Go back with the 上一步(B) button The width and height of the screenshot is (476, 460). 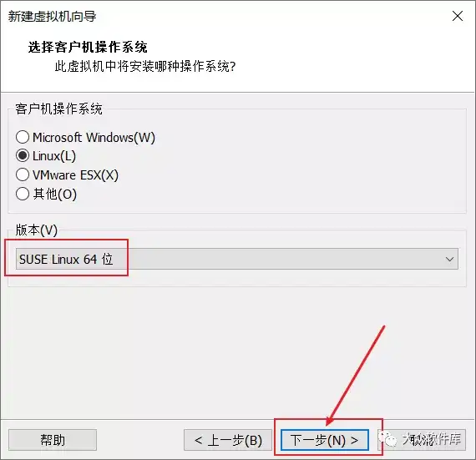[x=228, y=440]
